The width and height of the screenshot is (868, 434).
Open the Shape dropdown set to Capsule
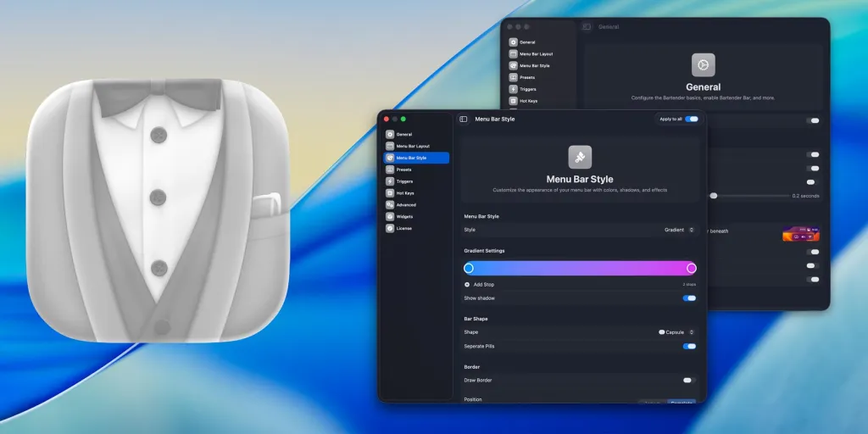point(677,332)
